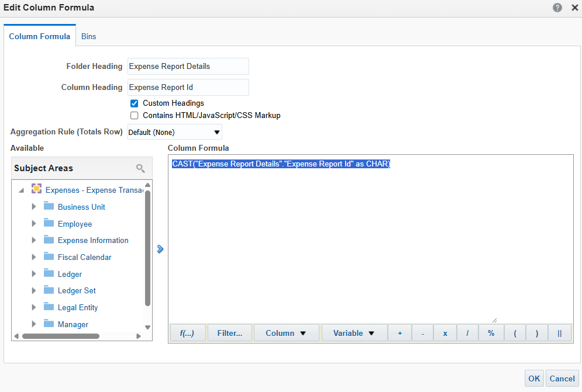Select the Manager tree item
The width and height of the screenshot is (582, 392).
tap(73, 324)
